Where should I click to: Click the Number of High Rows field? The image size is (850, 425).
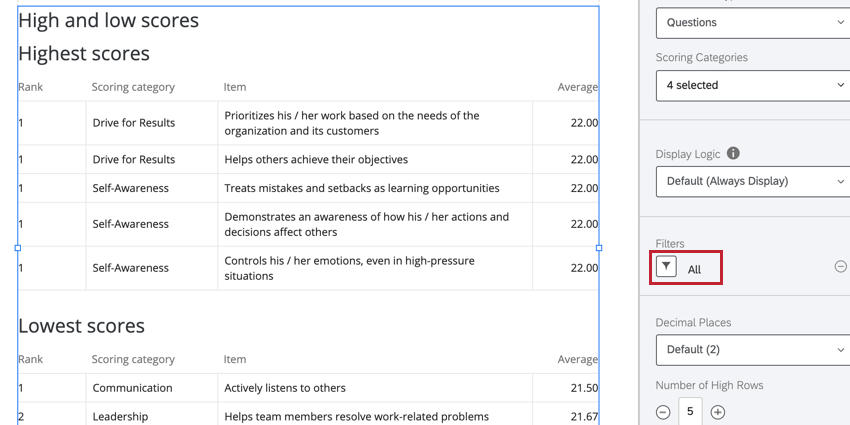click(690, 412)
